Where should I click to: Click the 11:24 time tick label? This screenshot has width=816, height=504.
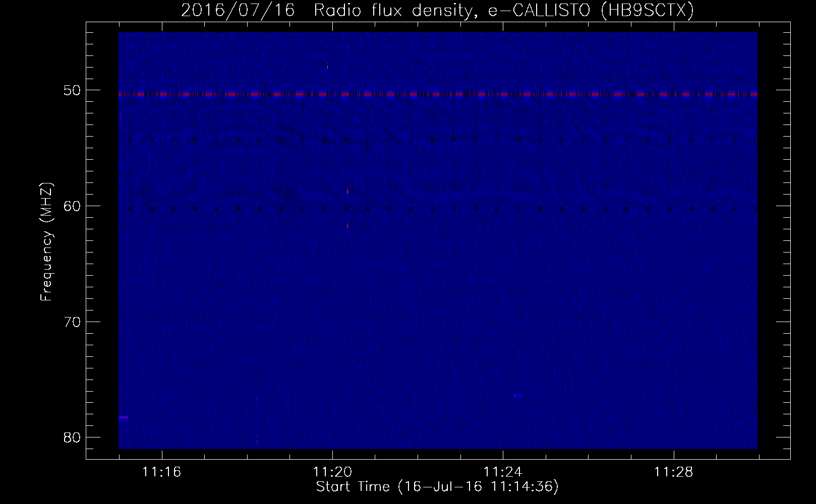pos(502,472)
